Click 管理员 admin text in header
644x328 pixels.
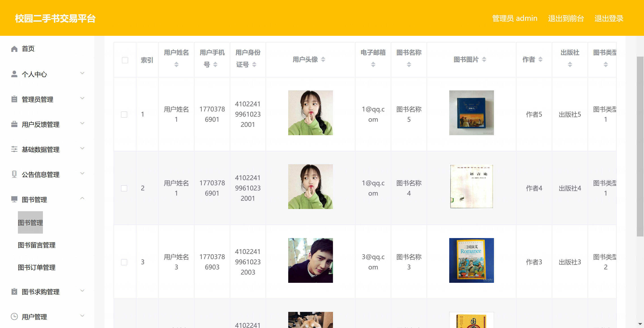515,18
